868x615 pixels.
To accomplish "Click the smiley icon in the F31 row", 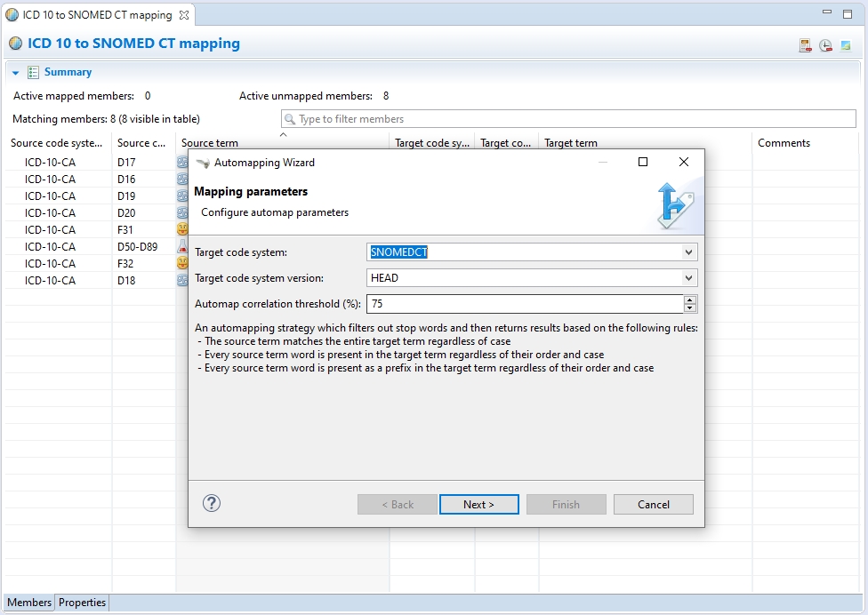I will click(x=182, y=229).
